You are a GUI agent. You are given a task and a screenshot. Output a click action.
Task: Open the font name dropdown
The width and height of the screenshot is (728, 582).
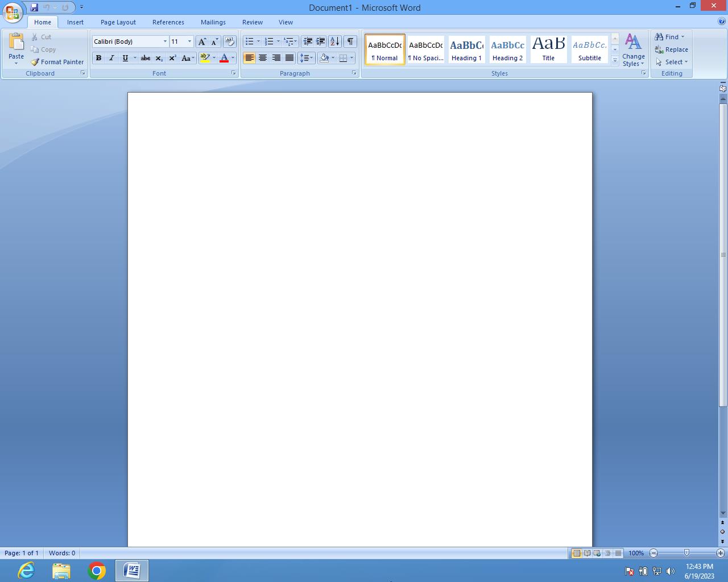click(165, 41)
